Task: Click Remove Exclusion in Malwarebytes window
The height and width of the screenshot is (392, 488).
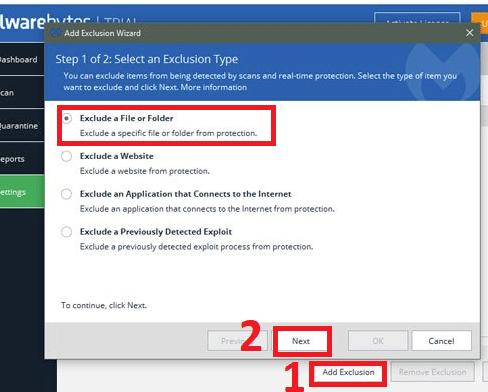Action: coord(432,372)
